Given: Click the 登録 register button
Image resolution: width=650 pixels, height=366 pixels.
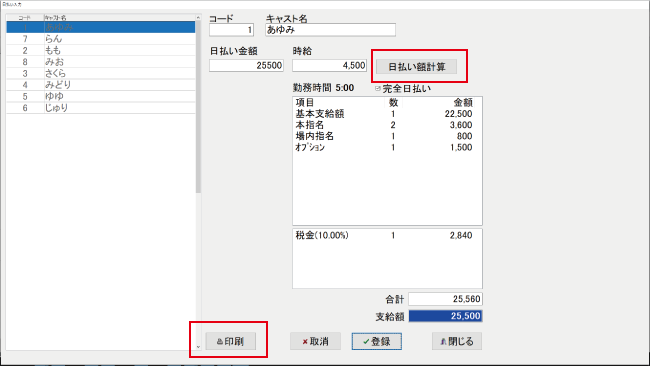Looking at the screenshot, I should click(x=377, y=342).
